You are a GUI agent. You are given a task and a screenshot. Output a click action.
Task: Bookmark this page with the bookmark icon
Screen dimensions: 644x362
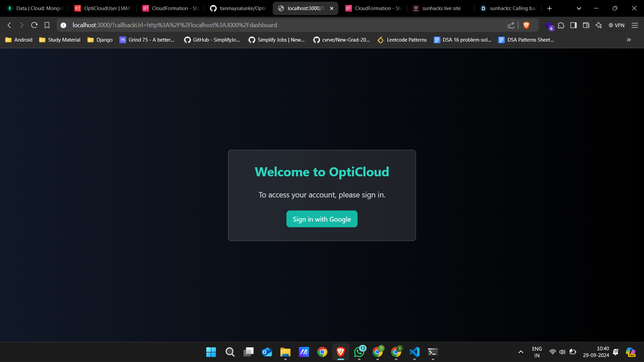pyautogui.click(x=47, y=25)
